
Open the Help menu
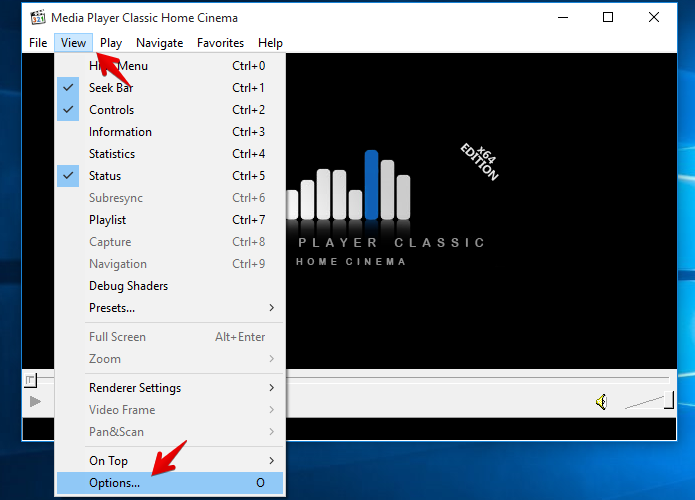[x=270, y=43]
